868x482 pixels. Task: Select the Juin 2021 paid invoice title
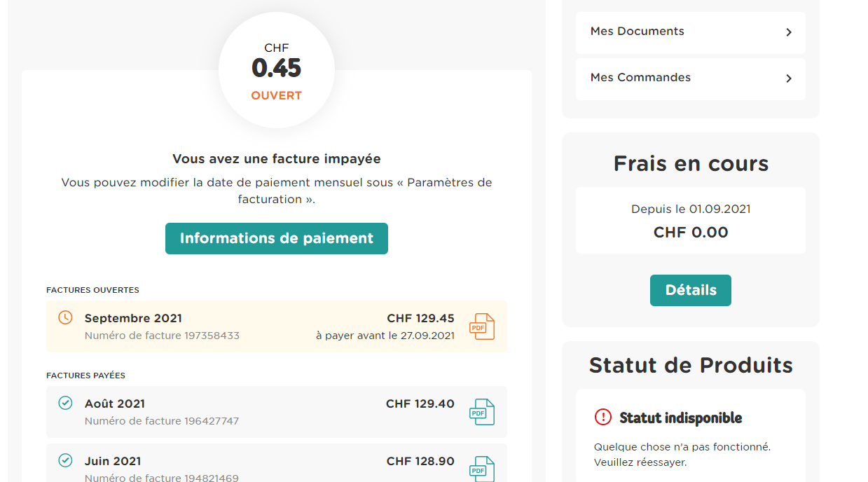click(113, 461)
